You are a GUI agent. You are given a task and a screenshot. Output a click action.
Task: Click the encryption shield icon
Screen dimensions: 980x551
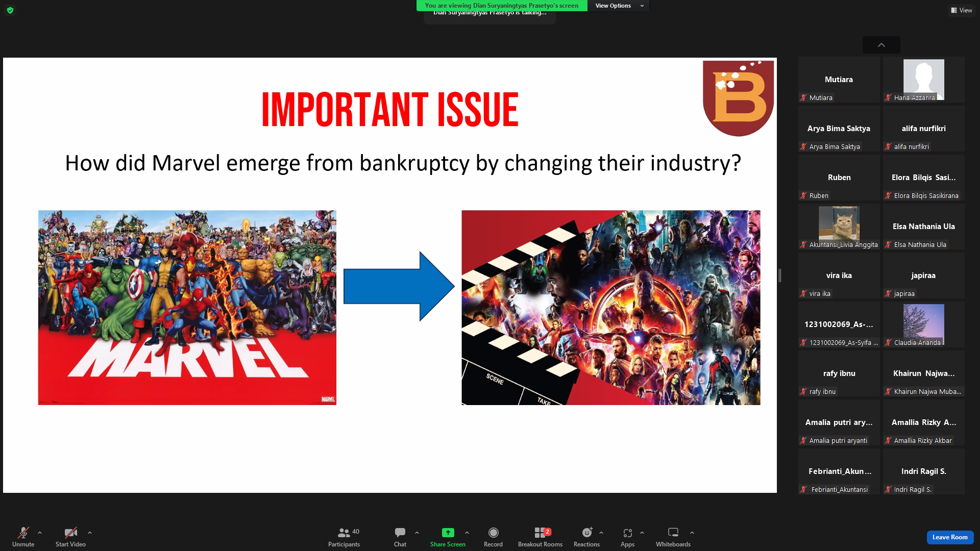tap(10, 10)
